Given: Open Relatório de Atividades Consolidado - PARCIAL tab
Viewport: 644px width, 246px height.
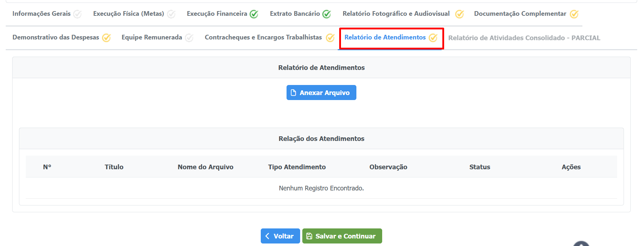Looking at the screenshot, I should [x=524, y=38].
